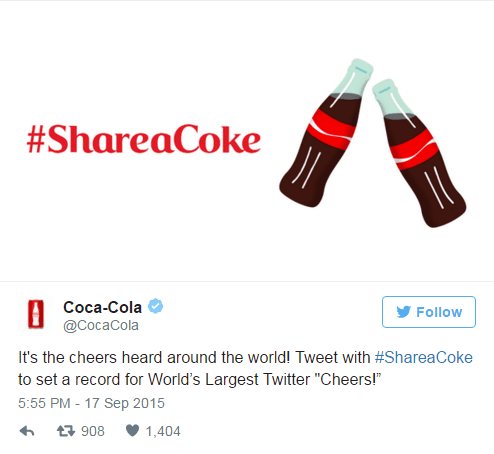Open the Coca-Cola profile avatar

coord(36,314)
